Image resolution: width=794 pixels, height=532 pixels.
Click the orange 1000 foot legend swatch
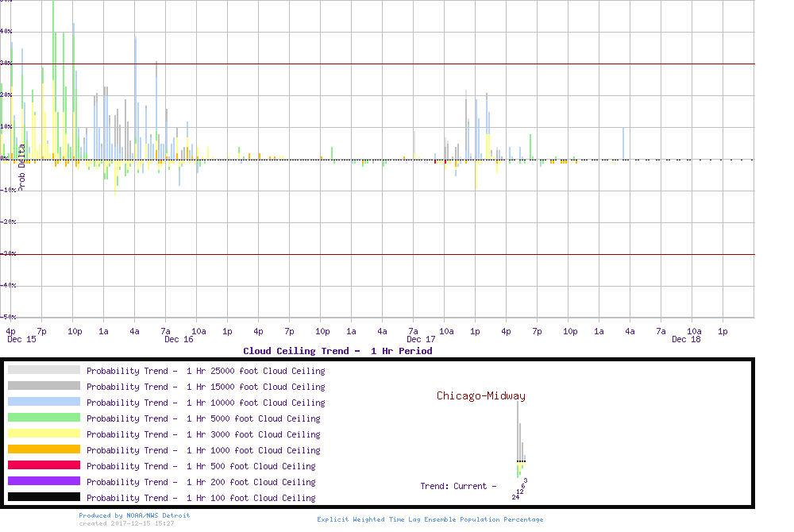(x=44, y=449)
